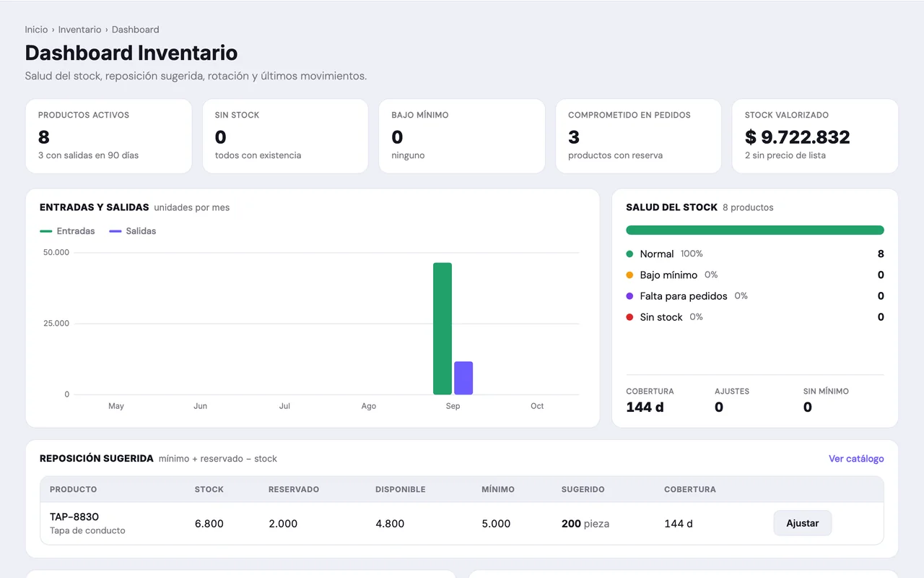Click the Ajustes count in stock health
Screen dimensions: 924x578
[719, 407]
